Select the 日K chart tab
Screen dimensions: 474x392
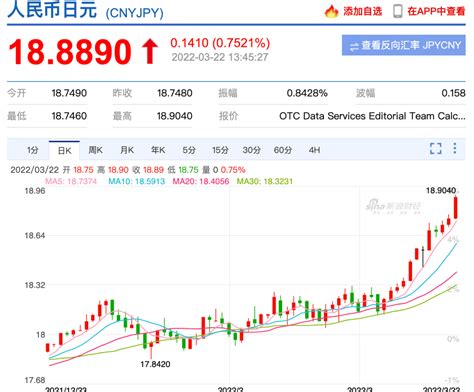[x=64, y=151]
